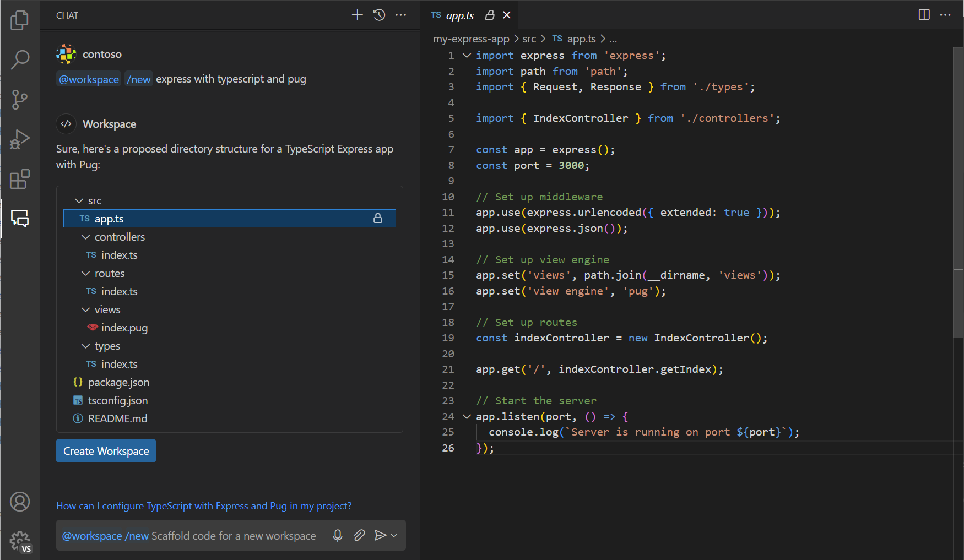Viewport: 964px width, 560px height.
Task: Open index.ts under types
Action: coord(230,364)
